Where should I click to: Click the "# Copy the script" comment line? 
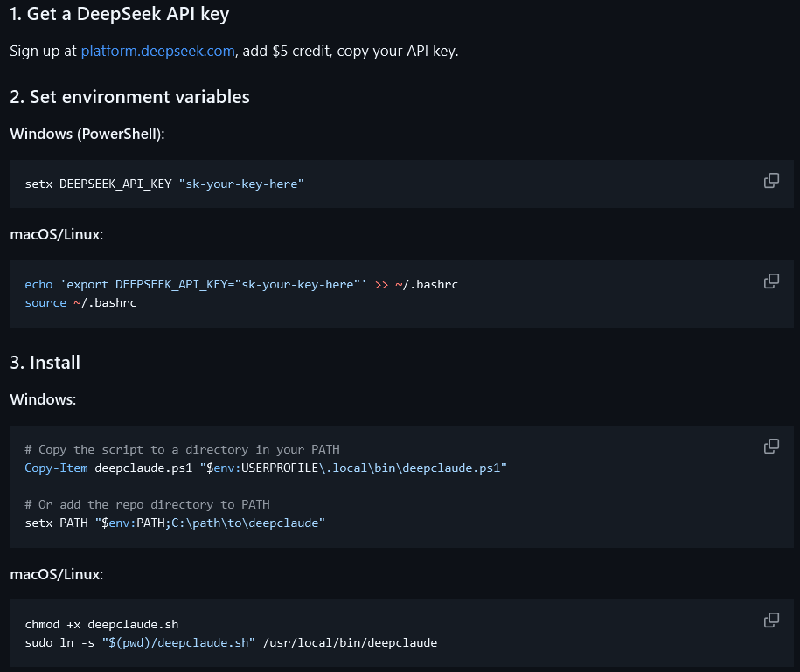coord(182,450)
